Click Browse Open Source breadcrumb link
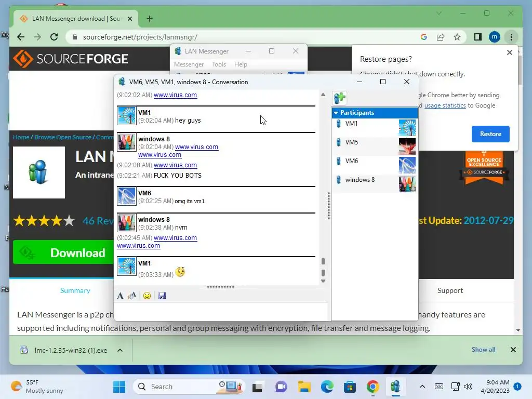 click(63, 137)
